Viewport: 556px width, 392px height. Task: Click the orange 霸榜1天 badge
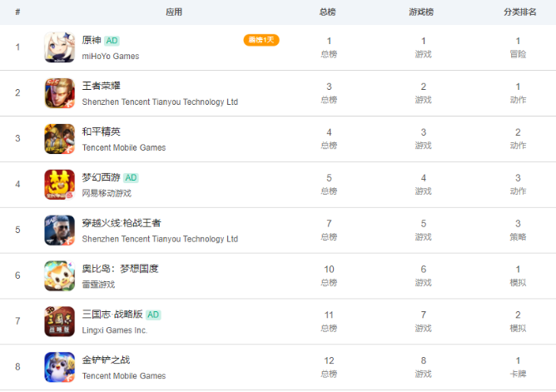pos(261,40)
